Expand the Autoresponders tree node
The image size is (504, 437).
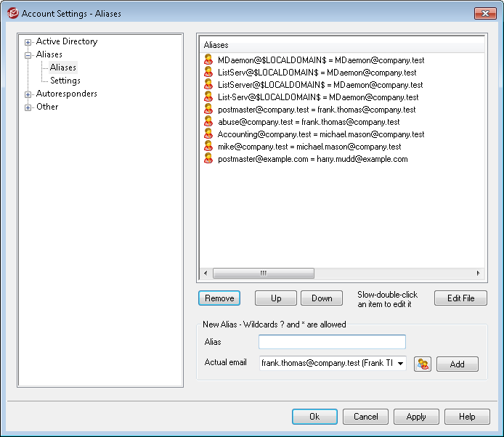click(28, 94)
